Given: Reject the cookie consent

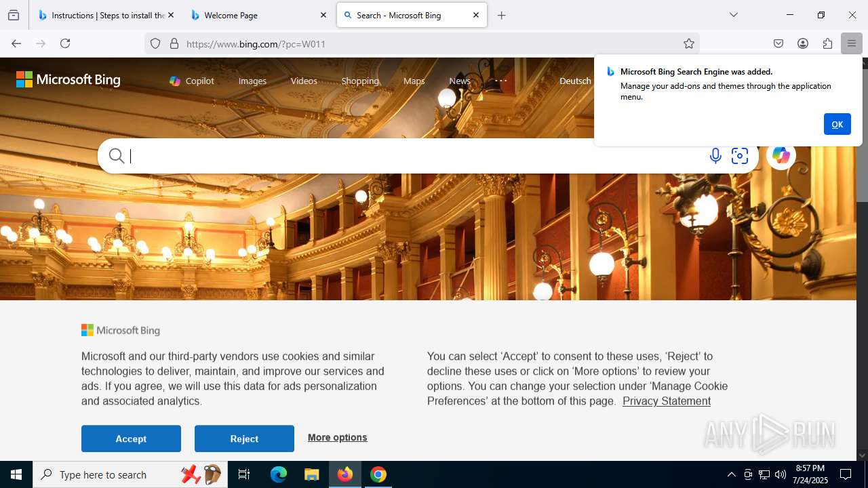Looking at the screenshot, I should click(244, 439).
